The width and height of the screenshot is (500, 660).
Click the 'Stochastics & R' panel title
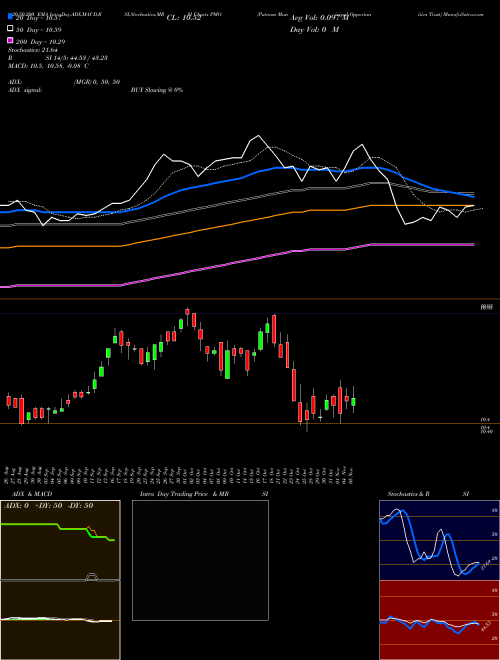click(x=408, y=494)
